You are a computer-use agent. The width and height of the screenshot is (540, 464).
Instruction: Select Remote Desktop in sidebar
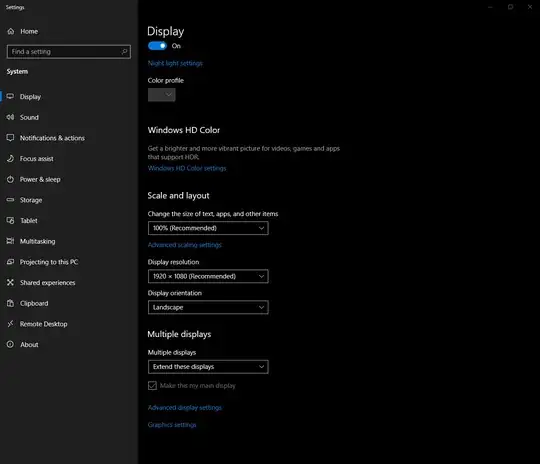coord(43,324)
